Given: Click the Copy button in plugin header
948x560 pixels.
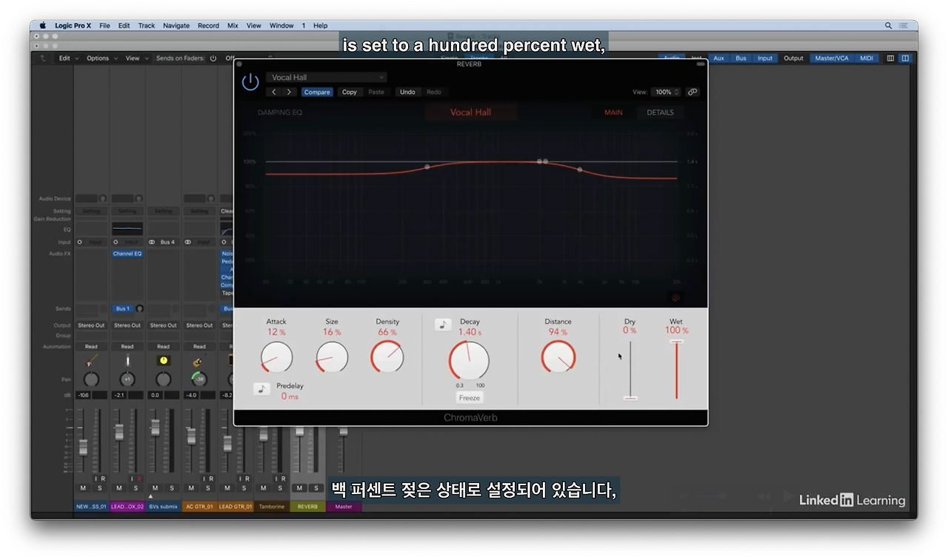Looking at the screenshot, I should pos(350,92).
